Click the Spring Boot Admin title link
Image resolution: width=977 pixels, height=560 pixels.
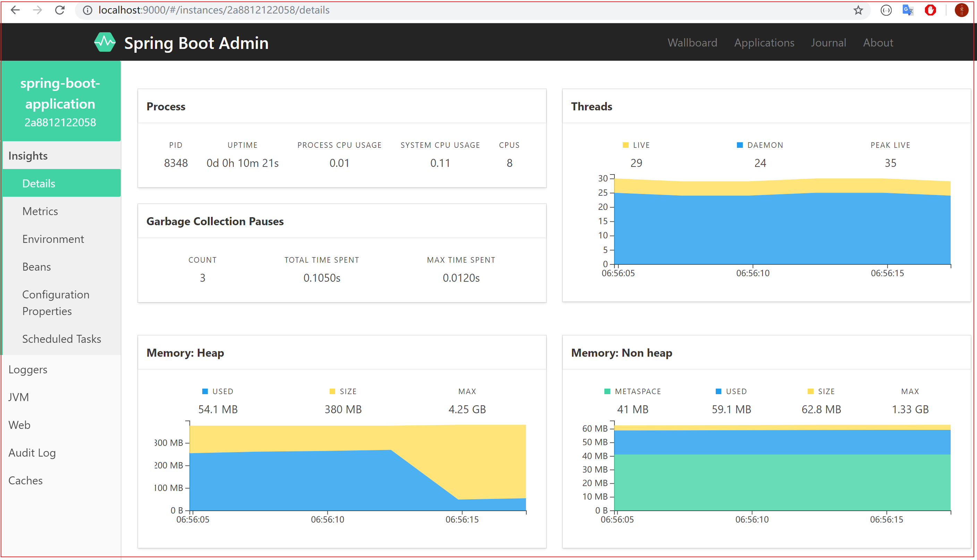(196, 43)
